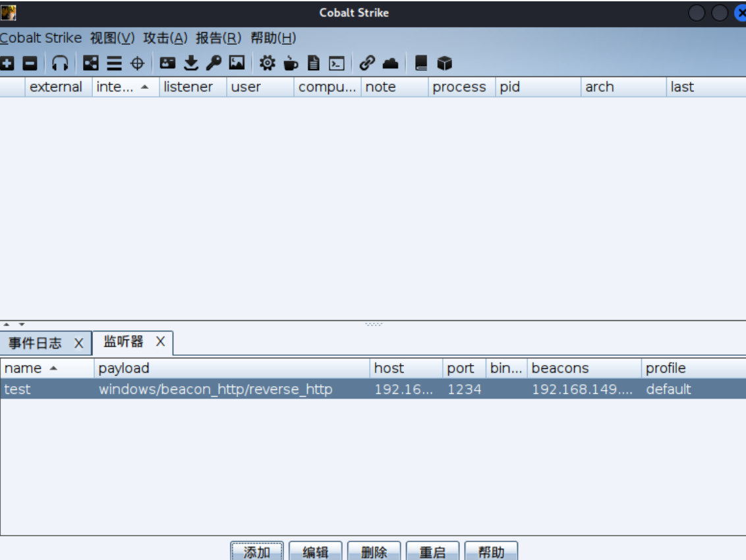The image size is (746, 560).
Task: Sort listeners by profile column
Action: click(x=694, y=368)
